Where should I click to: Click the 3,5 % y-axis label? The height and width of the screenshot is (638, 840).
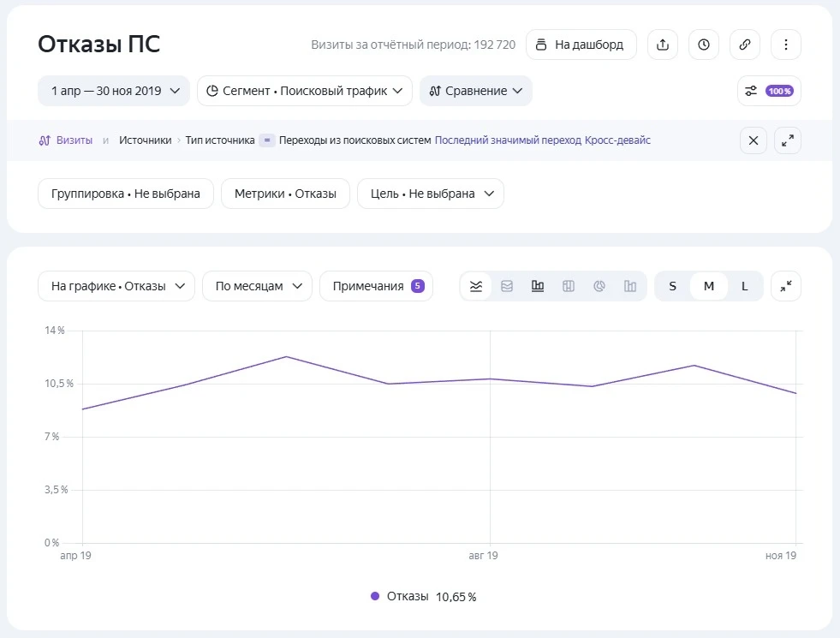[x=57, y=490]
